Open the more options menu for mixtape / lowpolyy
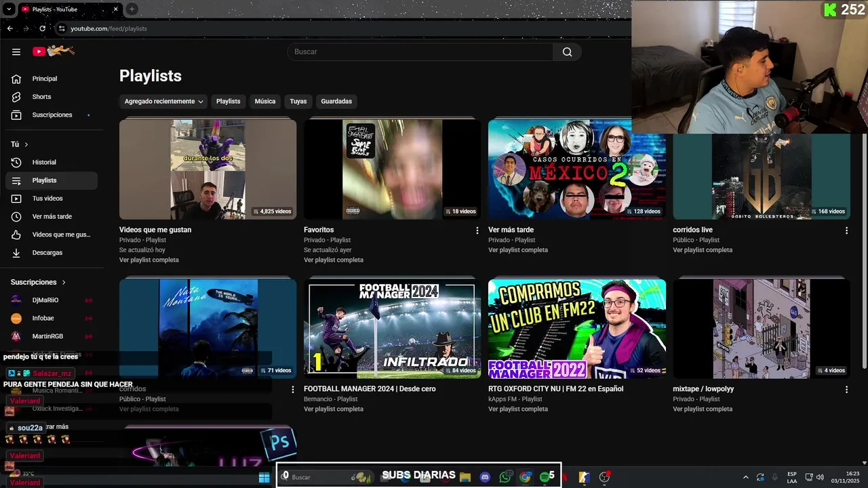Viewport: 868px width, 488px height. 846,390
